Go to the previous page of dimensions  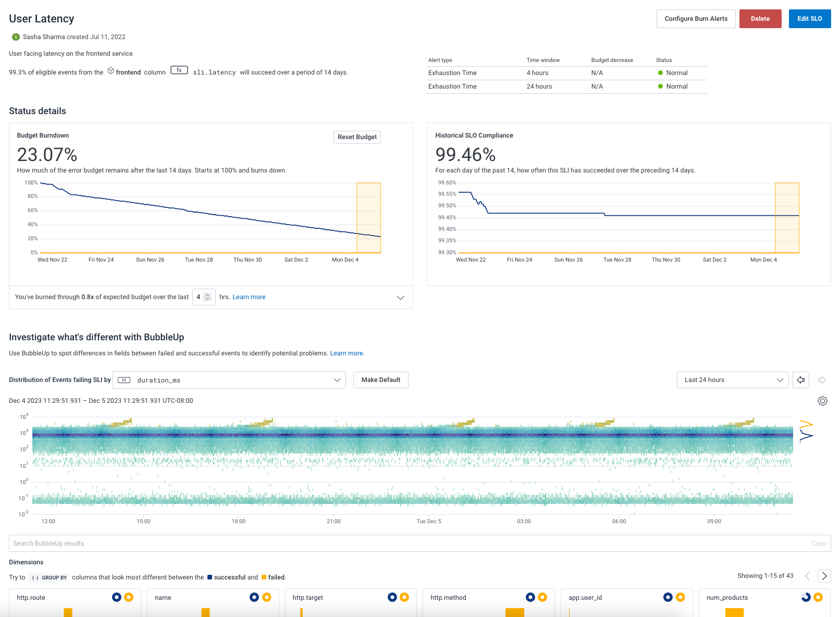pos(807,576)
